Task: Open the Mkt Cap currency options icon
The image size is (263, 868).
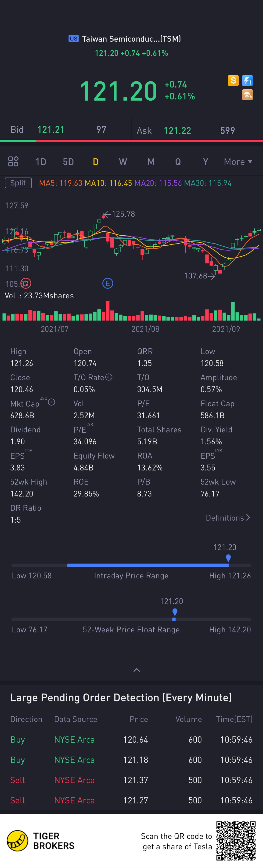Action: pos(51,402)
